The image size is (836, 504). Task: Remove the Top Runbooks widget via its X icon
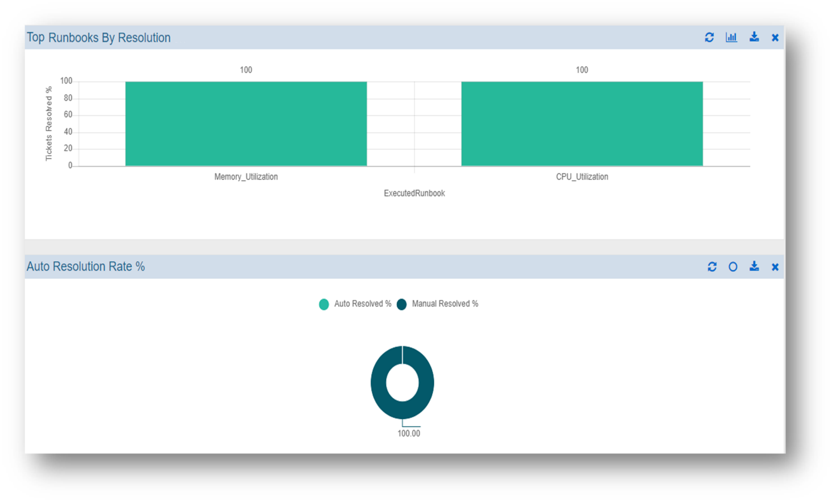(x=775, y=37)
